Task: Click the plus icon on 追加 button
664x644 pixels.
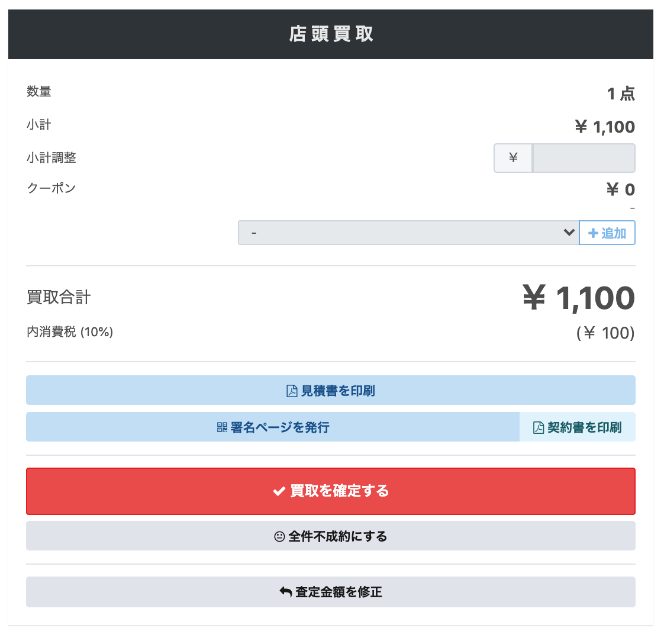Action: click(x=594, y=233)
